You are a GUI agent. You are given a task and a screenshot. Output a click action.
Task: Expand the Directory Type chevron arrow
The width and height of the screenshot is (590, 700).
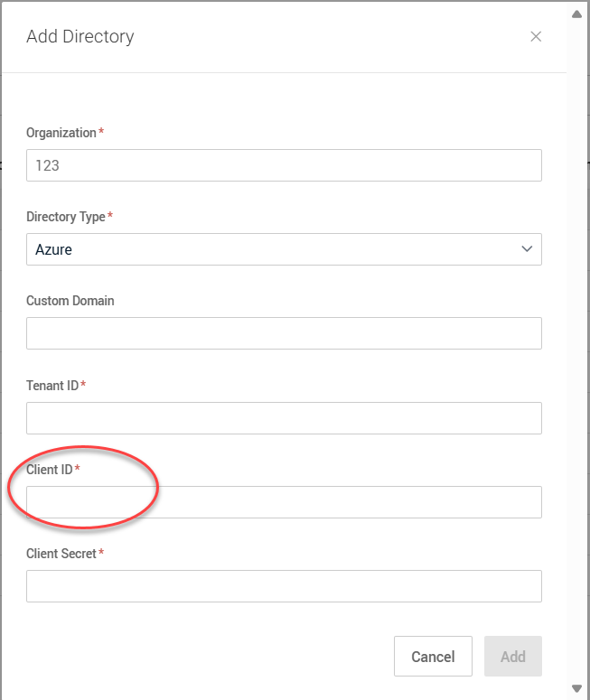[x=527, y=249]
